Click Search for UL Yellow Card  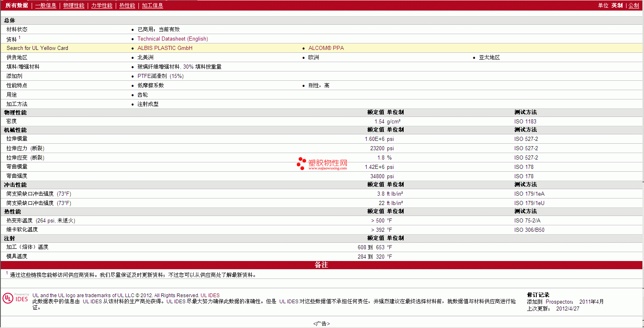pyautogui.click(x=37, y=48)
